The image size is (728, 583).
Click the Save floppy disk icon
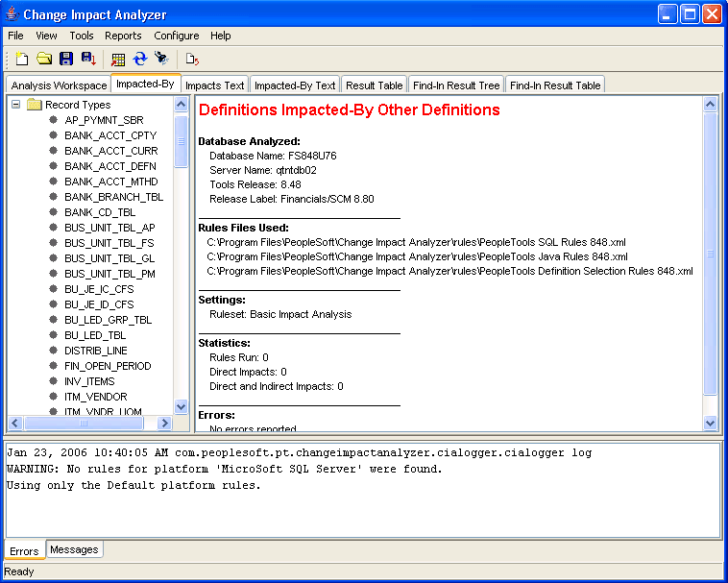[x=66, y=59]
